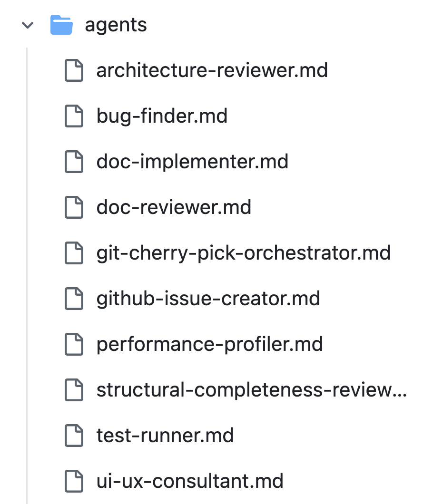Open git-cherry-pick-orchestrator.md file

tap(243, 253)
